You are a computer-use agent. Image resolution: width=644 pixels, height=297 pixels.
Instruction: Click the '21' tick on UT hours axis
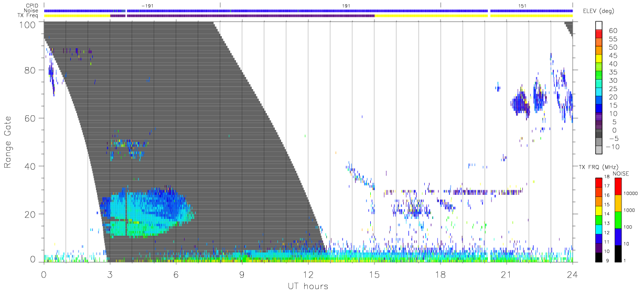pos(506,274)
